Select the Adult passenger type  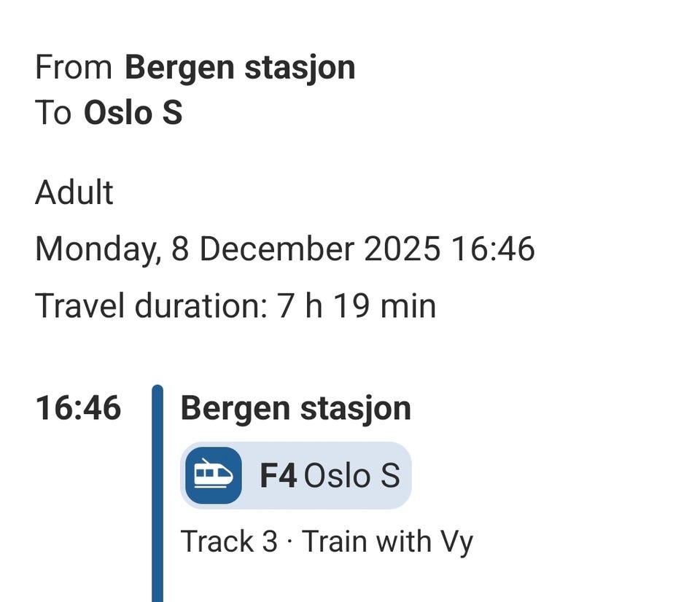coord(74,193)
